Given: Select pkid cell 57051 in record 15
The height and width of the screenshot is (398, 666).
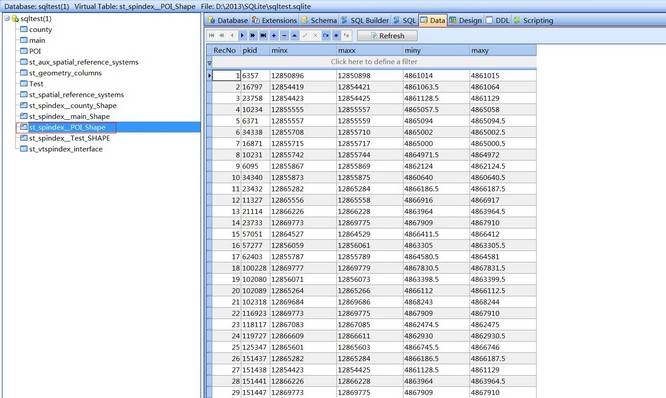Looking at the screenshot, I should click(255, 234).
